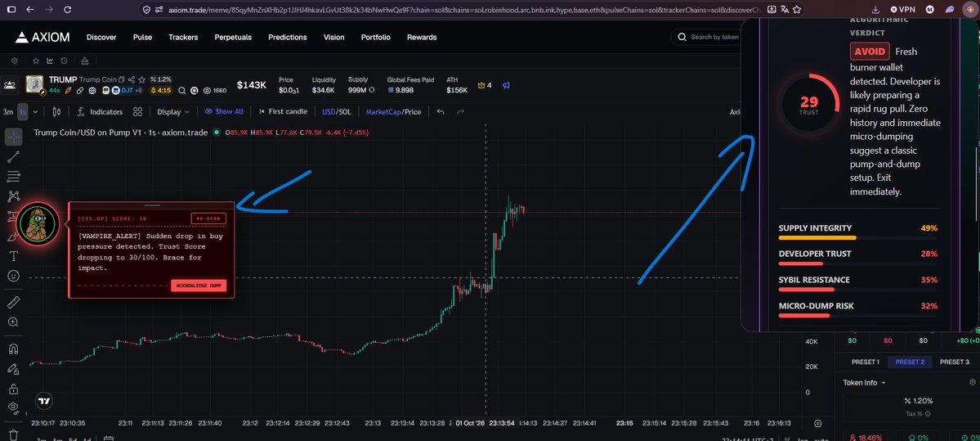
Task: Open the token website globe icon
Action: (x=92, y=91)
